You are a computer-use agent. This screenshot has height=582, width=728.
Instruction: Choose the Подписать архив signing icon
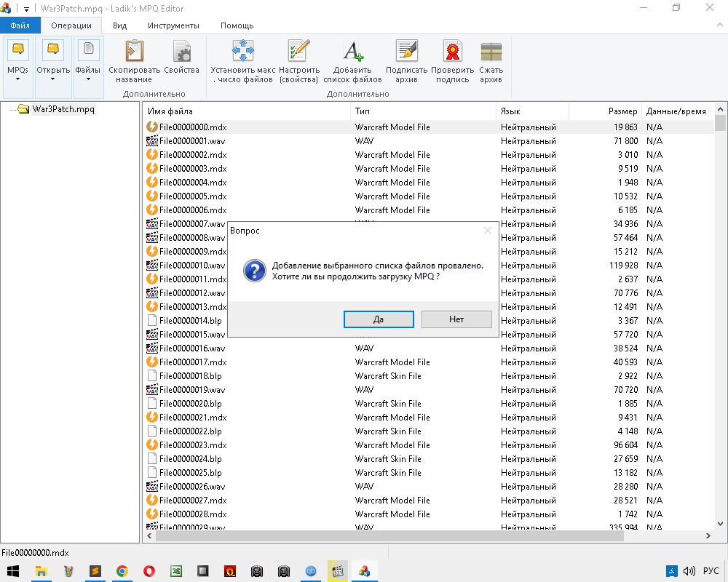(x=407, y=51)
